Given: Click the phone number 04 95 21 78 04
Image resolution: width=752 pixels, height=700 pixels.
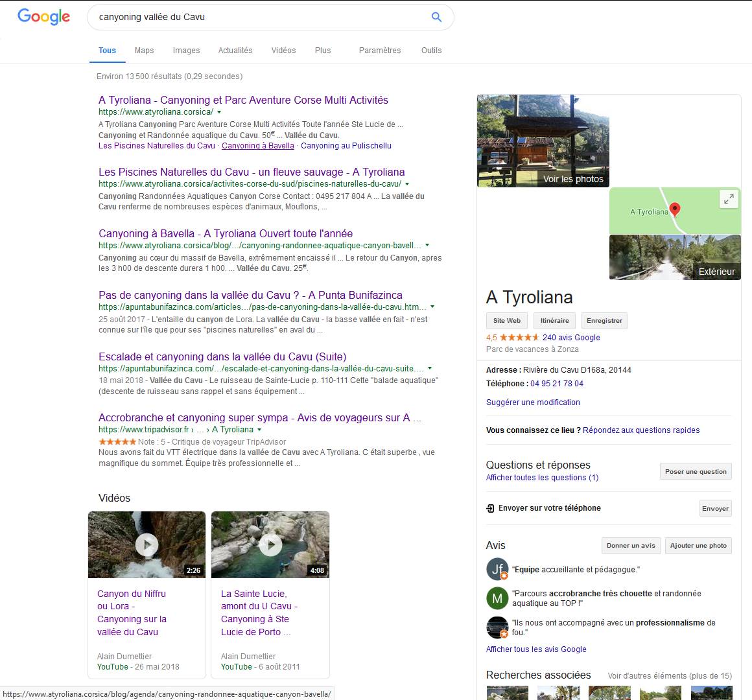Looking at the screenshot, I should tap(557, 384).
